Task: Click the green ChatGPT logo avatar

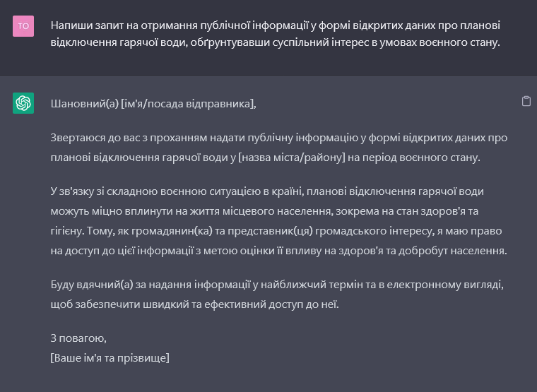Action: (x=23, y=103)
